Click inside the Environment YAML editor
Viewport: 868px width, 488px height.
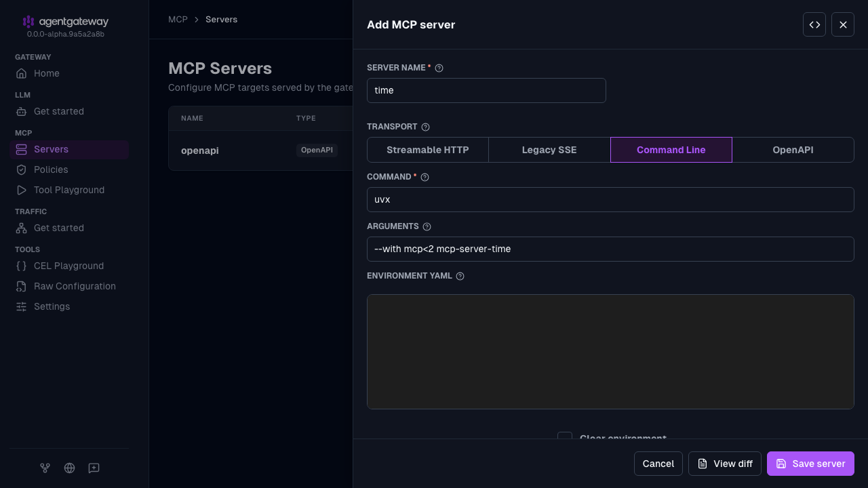610,352
